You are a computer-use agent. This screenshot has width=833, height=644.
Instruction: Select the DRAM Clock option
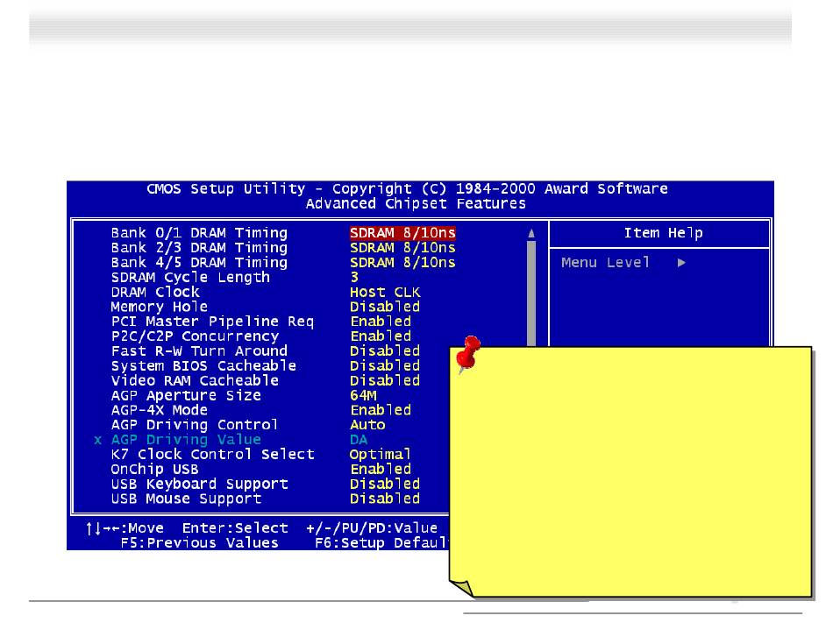pyautogui.click(x=155, y=292)
